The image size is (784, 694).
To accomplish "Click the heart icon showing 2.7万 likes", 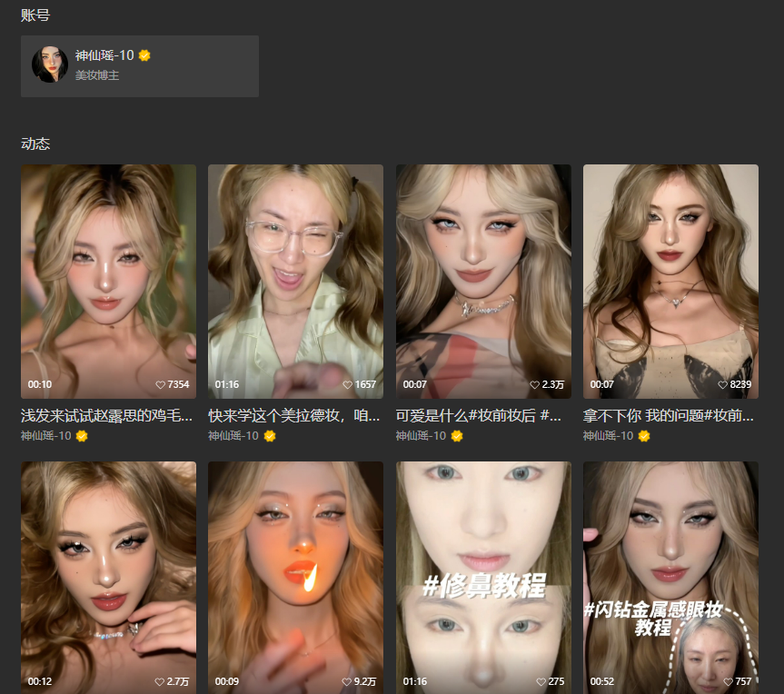I will pos(161,682).
